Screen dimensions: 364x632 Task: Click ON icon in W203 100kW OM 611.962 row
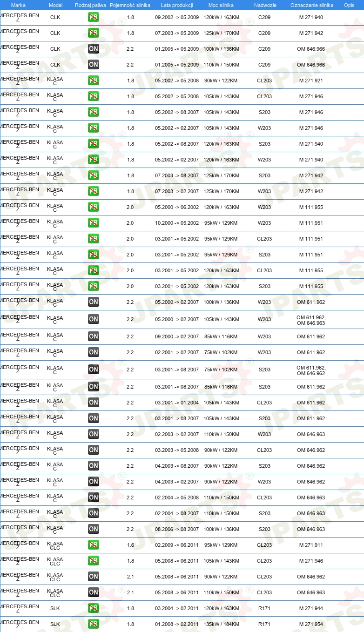[94, 302]
